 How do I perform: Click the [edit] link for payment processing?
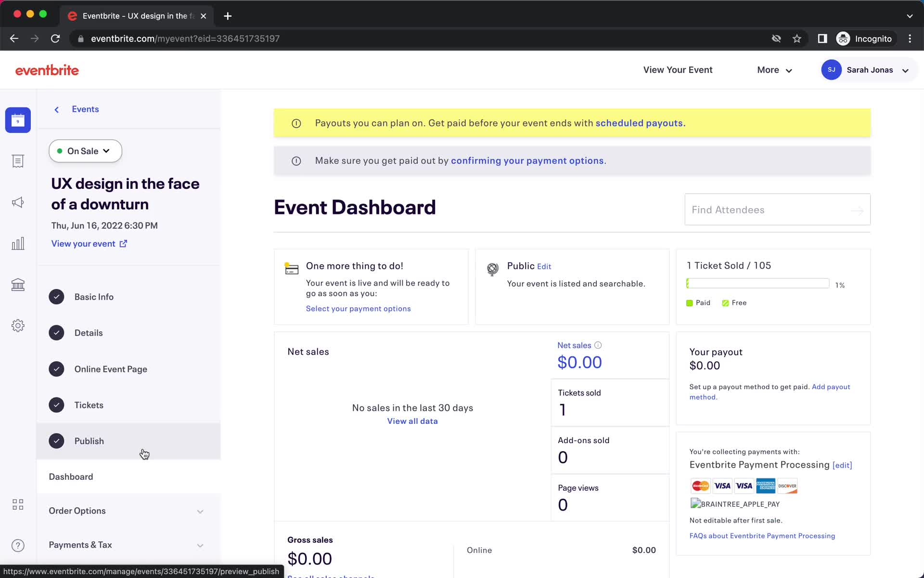point(842,465)
